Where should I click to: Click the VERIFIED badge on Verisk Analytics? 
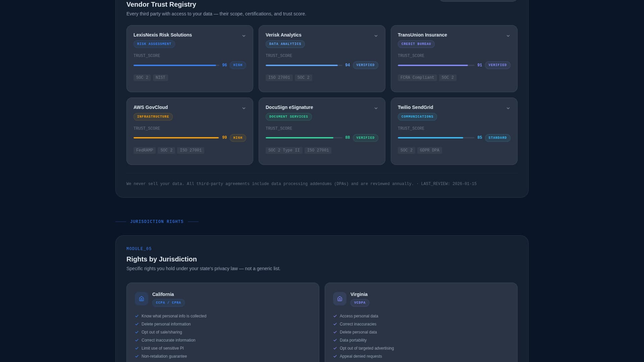pos(365,65)
